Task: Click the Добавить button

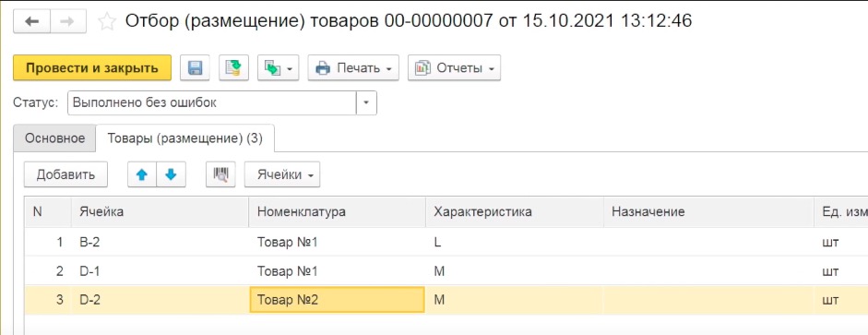Action: click(65, 174)
